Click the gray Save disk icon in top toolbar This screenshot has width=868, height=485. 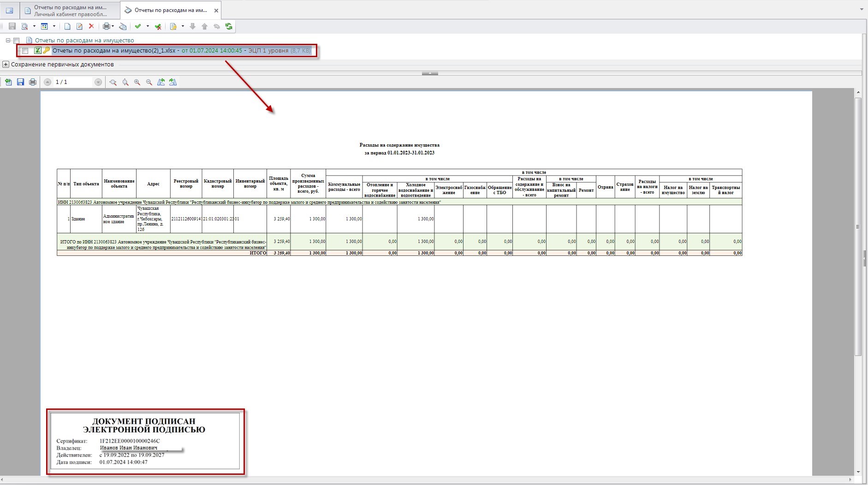(12, 27)
